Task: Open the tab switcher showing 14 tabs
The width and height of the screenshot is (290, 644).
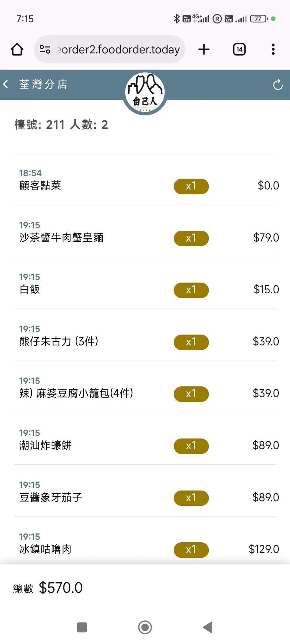Action: tap(239, 49)
